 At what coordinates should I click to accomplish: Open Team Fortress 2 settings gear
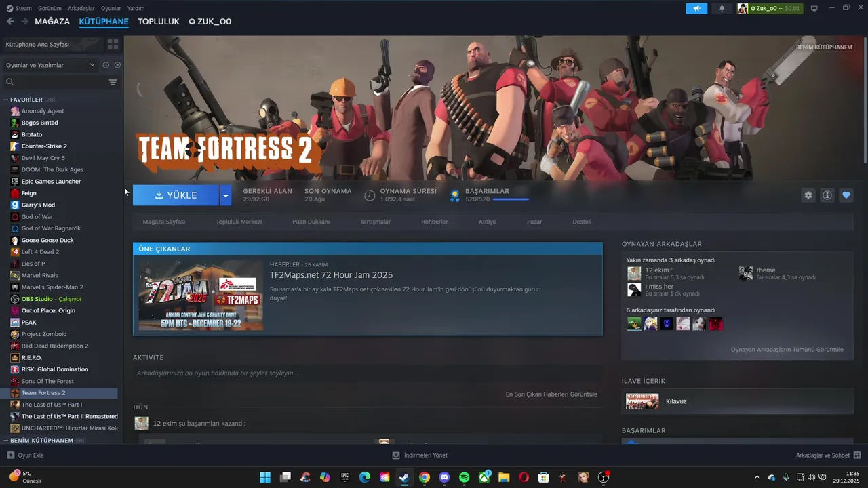[808, 195]
